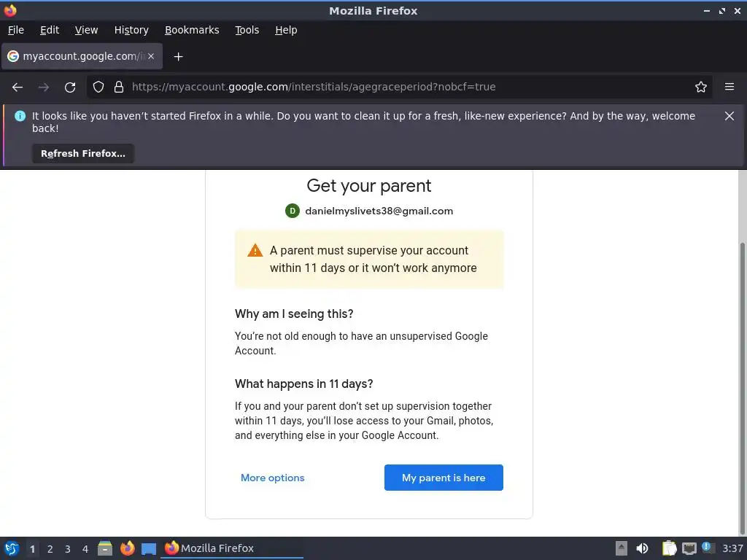747x560 pixels.
Task: Open the Tools menu
Action: point(247,30)
